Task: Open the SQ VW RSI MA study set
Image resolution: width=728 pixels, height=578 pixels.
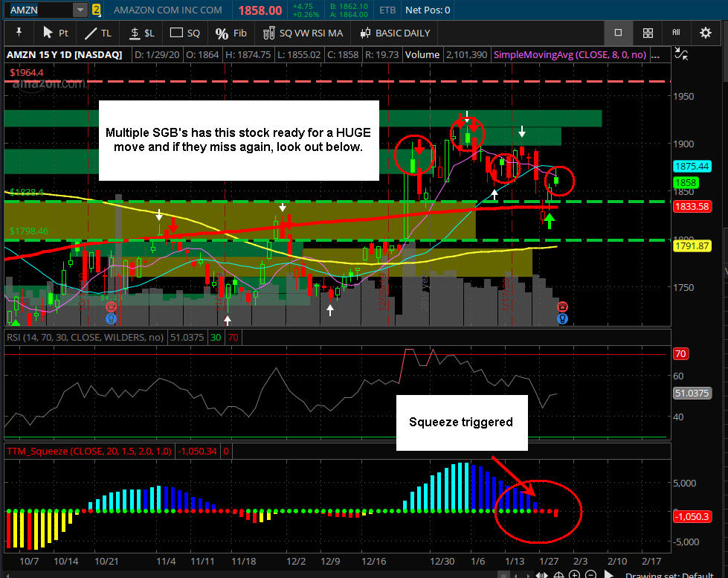Action: (x=303, y=33)
